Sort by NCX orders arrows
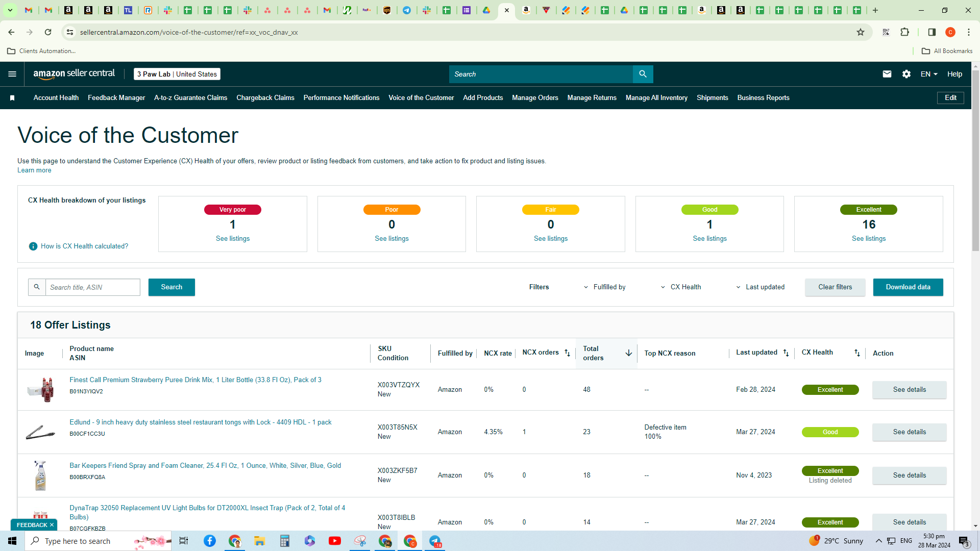The height and width of the screenshot is (551, 980). pyautogui.click(x=567, y=353)
